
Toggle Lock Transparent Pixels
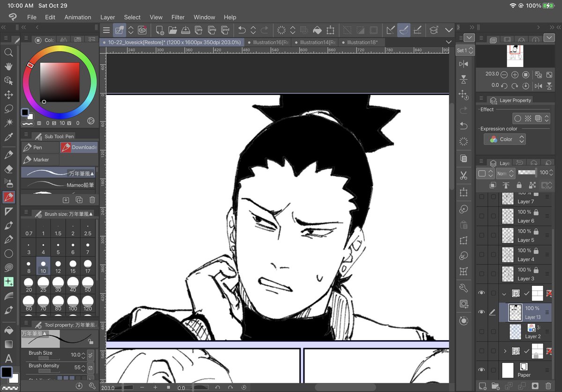coord(532,185)
